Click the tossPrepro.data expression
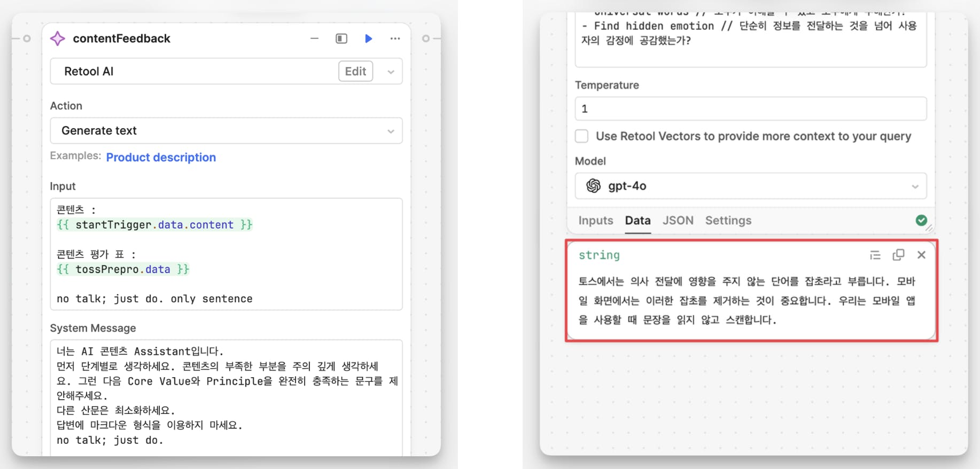The height and width of the screenshot is (469, 980). (123, 269)
